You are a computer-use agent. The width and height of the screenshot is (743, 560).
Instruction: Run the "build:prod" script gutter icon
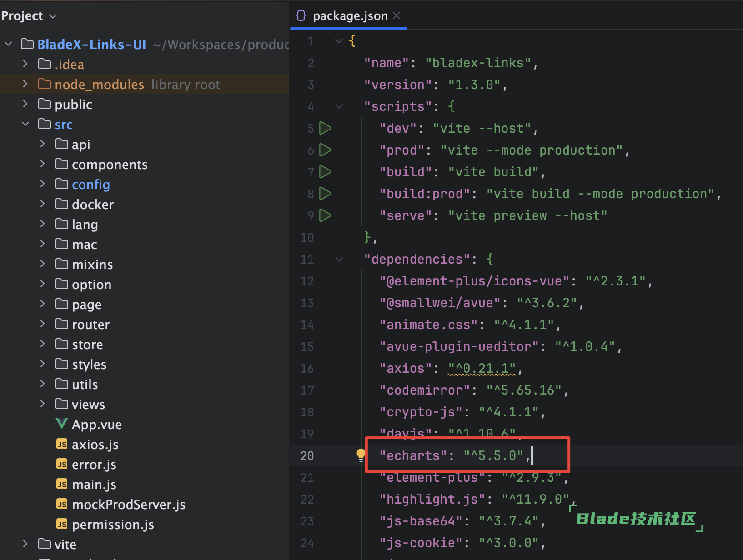point(325,194)
